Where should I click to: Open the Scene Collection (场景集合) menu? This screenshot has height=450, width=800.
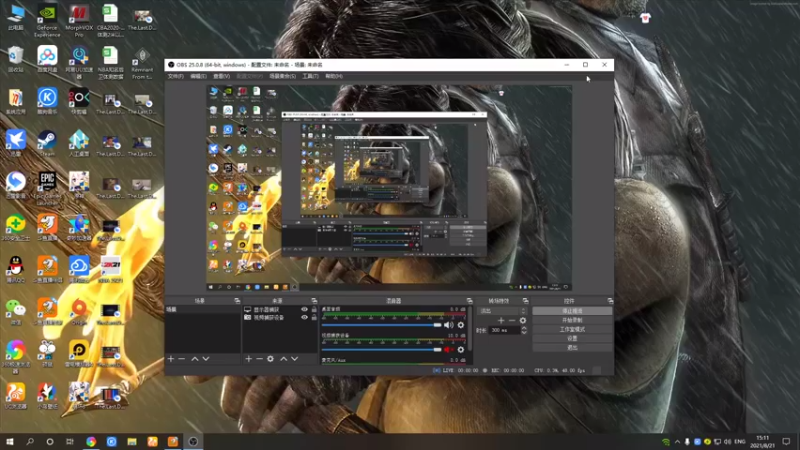[x=282, y=76]
